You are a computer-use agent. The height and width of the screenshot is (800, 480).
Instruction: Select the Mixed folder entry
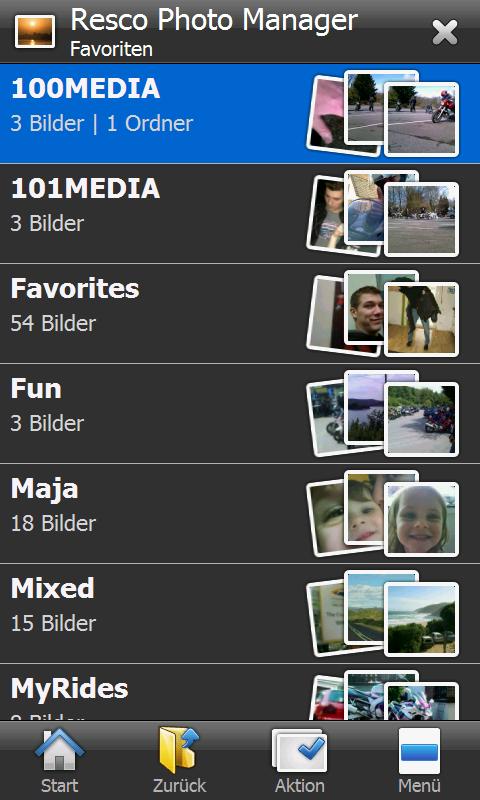(x=240, y=613)
